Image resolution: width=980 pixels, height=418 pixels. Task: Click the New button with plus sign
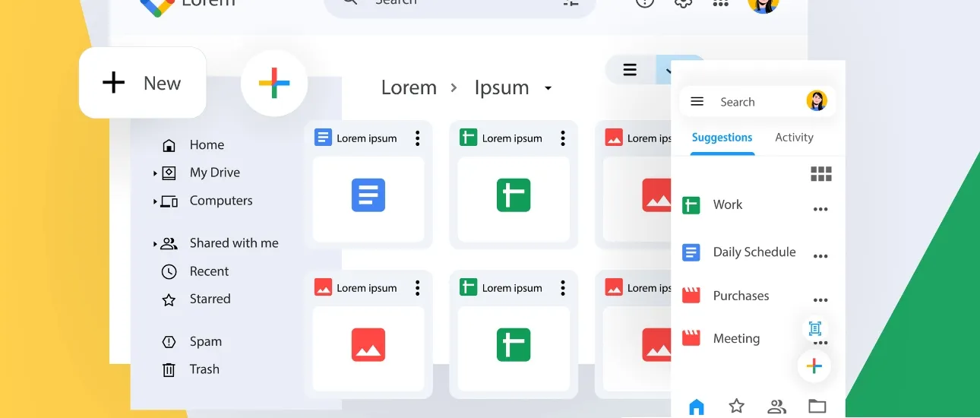coord(142,83)
